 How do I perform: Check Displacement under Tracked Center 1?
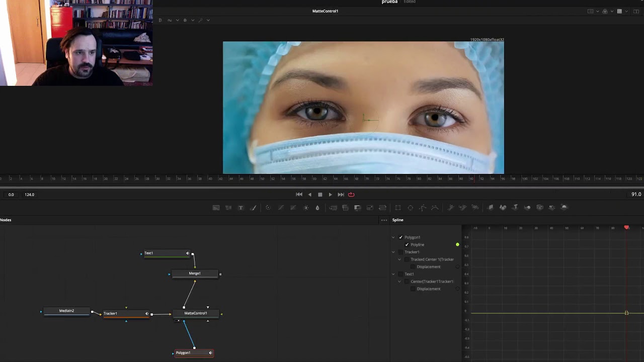click(413, 267)
